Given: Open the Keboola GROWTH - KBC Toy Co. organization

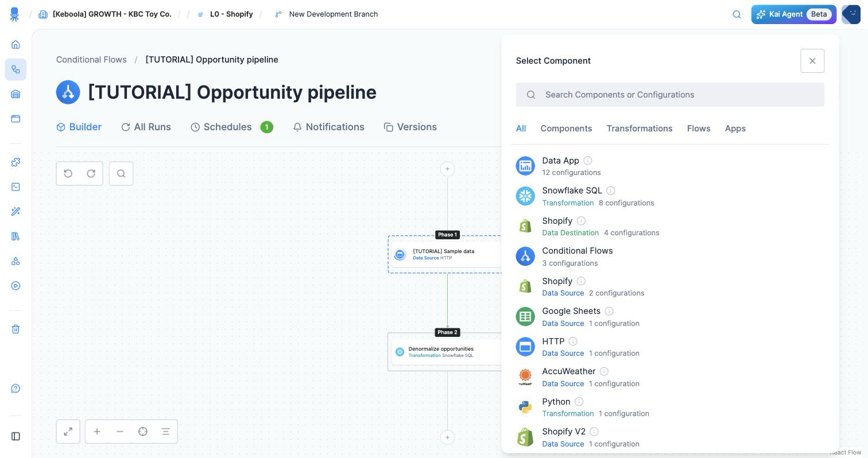Looking at the screenshot, I should tap(105, 14).
